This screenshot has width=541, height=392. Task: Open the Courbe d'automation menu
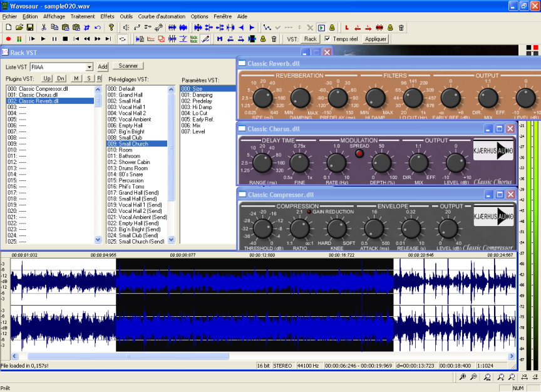(x=162, y=16)
